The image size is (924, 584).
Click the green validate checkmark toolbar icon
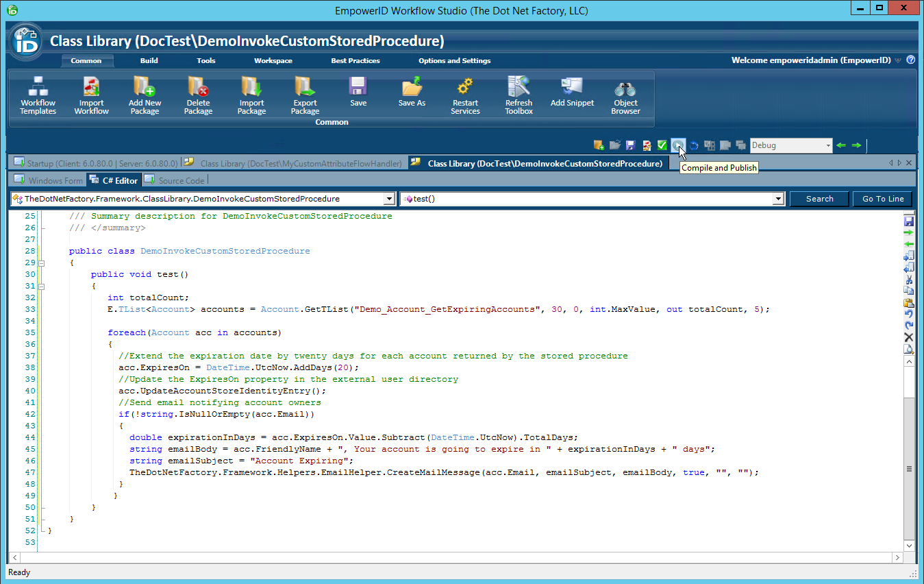[662, 145]
